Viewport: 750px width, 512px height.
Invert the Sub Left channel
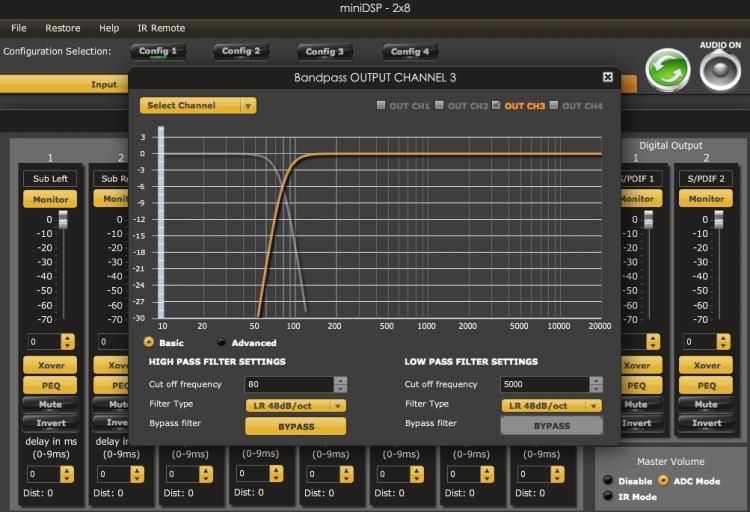pyautogui.click(x=50, y=423)
